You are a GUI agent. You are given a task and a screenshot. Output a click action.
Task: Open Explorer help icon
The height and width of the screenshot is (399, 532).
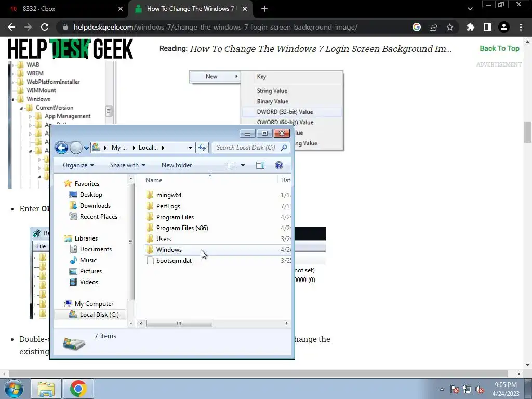pos(279,165)
